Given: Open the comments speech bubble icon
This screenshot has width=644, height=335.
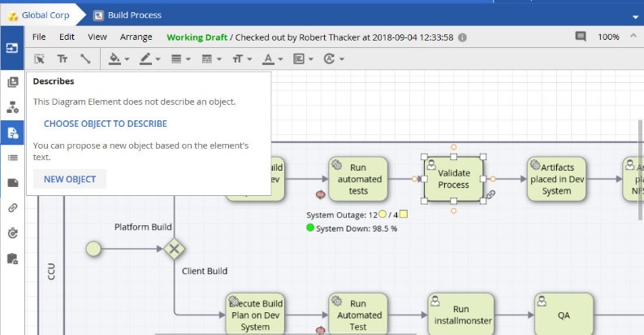Looking at the screenshot, I should coord(581,37).
